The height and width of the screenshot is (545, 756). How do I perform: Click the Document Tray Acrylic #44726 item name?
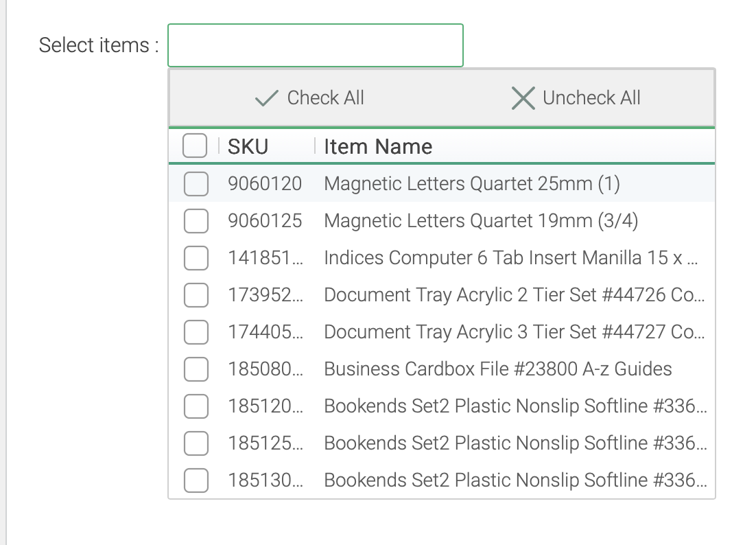point(514,295)
